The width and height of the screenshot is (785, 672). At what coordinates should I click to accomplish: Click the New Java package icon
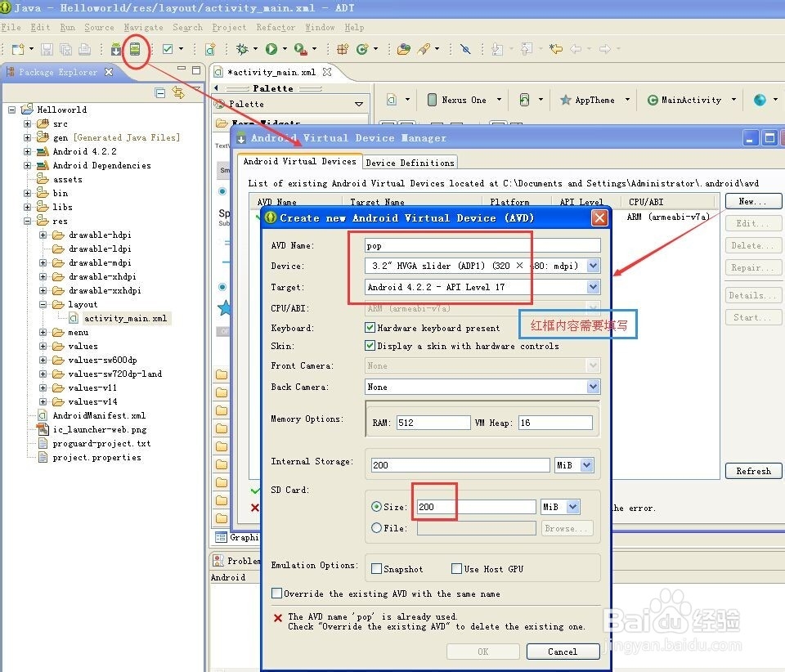(x=343, y=48)
